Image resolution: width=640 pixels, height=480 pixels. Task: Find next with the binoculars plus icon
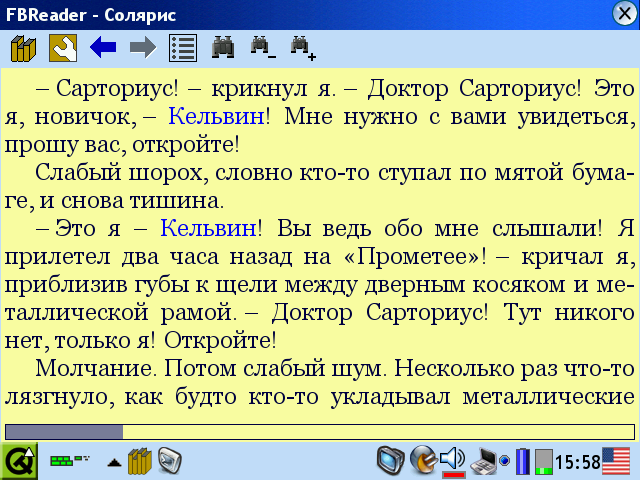coord(303,48)
